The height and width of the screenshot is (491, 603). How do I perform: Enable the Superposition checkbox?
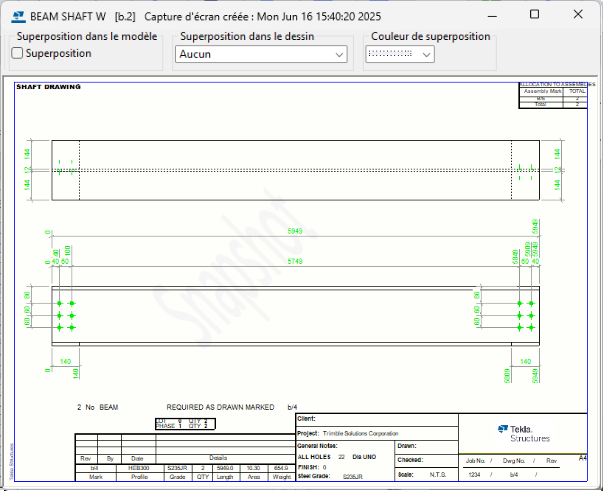(x=17, y=53)
